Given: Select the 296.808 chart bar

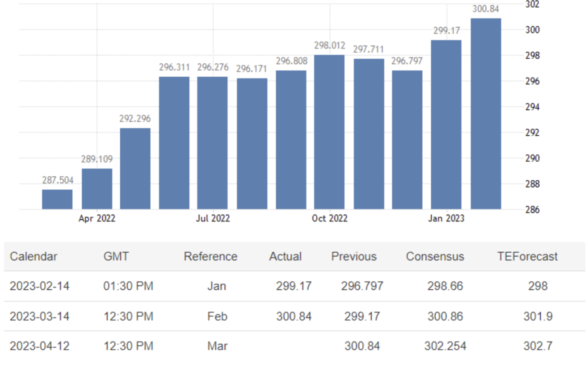Looking at the screenshot, I should click(x=291, y=140).
